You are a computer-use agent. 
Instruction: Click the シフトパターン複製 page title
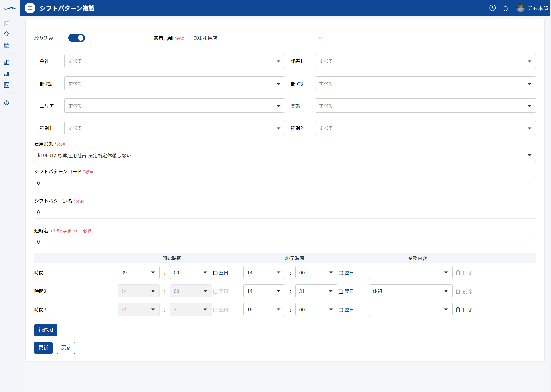[x=67, y=8]
